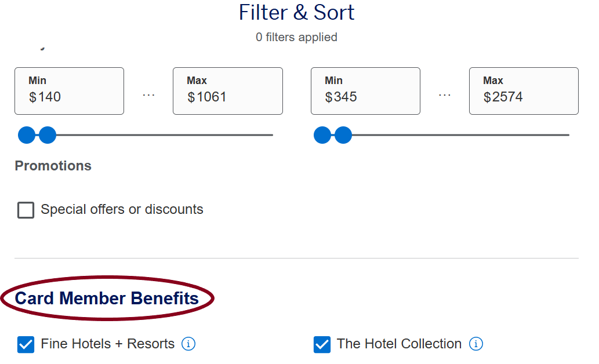Click the right slider track line

(x=464, y=135)
